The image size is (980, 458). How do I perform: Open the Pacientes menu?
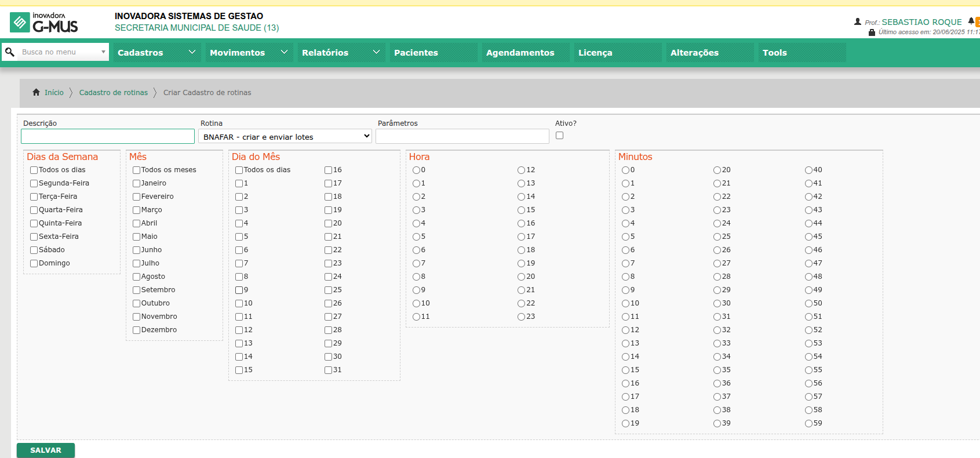433,52
